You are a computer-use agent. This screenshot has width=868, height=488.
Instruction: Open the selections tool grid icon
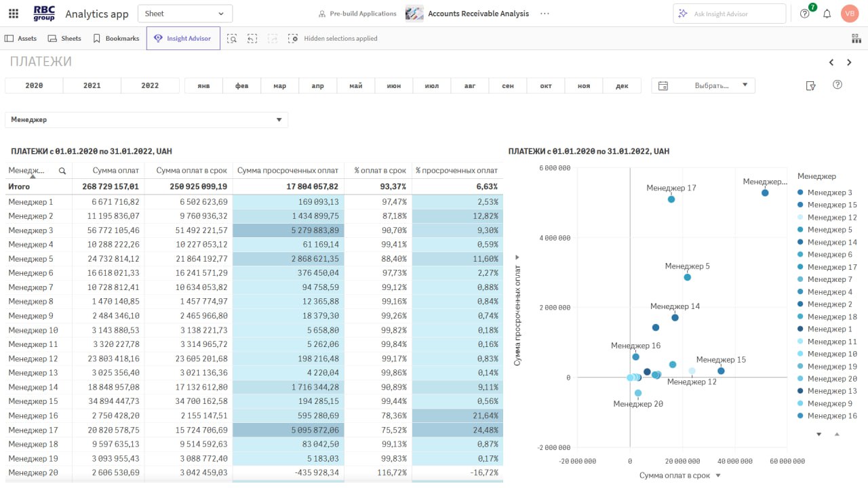point(856,39)
